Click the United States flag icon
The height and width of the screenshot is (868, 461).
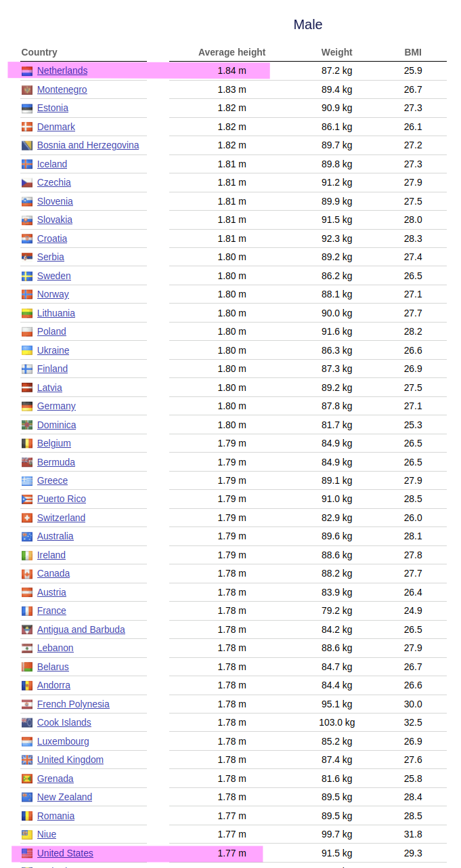click(27, 854)
